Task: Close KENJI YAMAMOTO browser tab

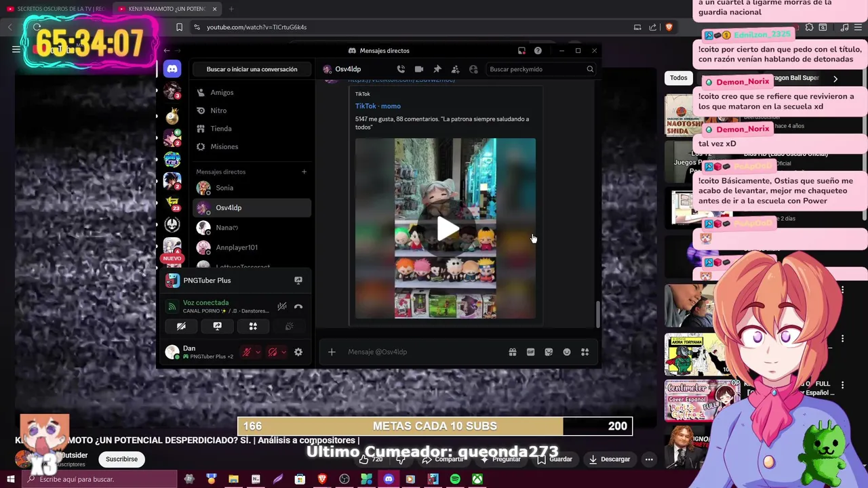Action: [x=215, y=9]
